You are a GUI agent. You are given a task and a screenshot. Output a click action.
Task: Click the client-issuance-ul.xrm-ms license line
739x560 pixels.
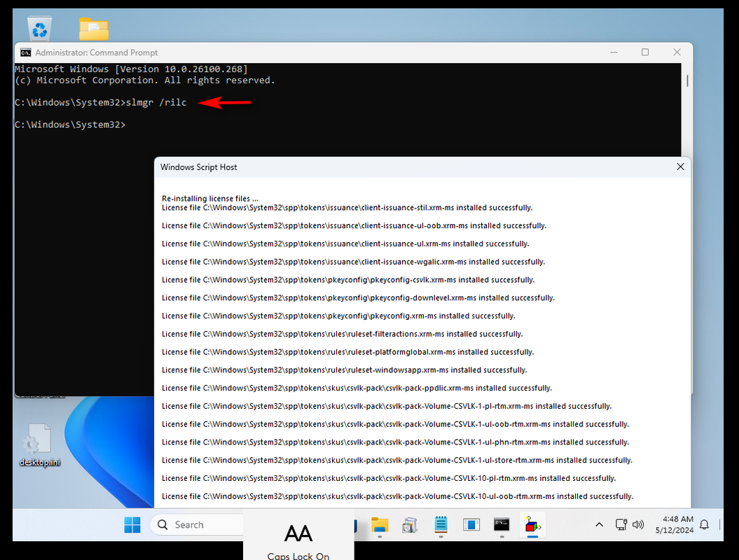345,244
